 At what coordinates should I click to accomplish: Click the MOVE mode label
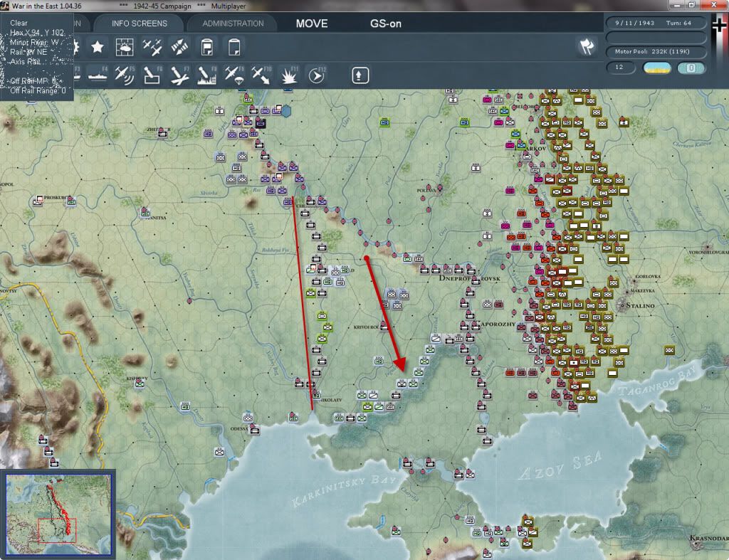(312, 23)
